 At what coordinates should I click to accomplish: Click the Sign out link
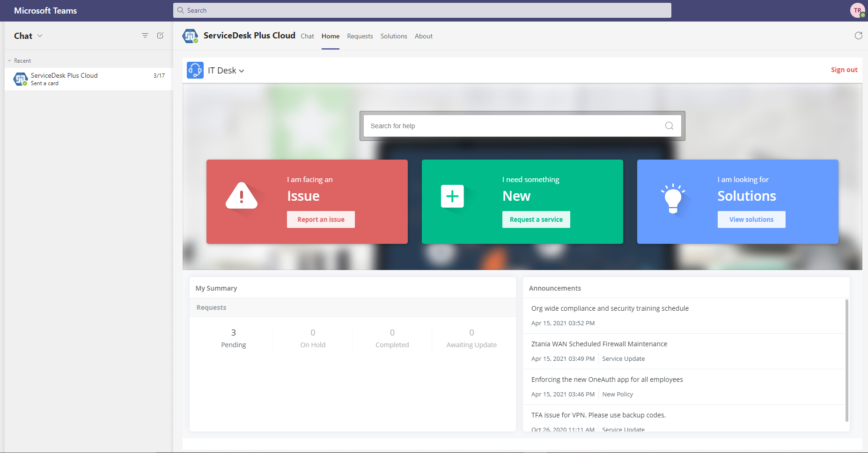844,70
